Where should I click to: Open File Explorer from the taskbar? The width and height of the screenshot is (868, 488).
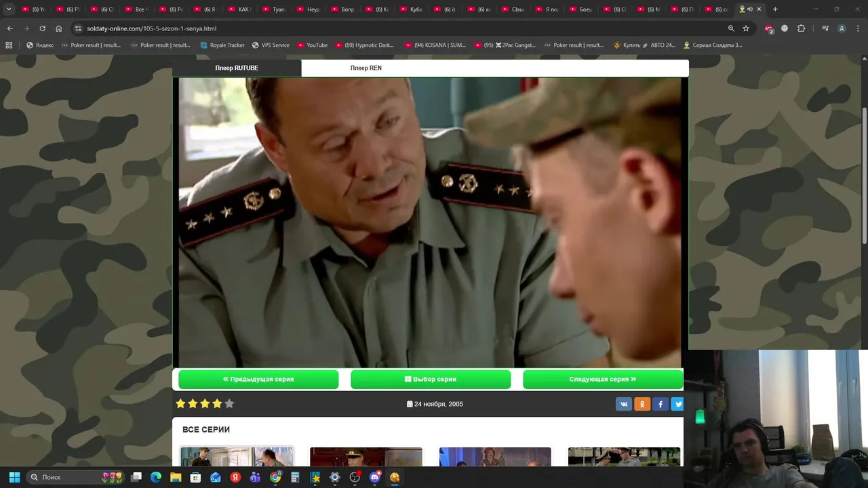[x=176, y=477]
